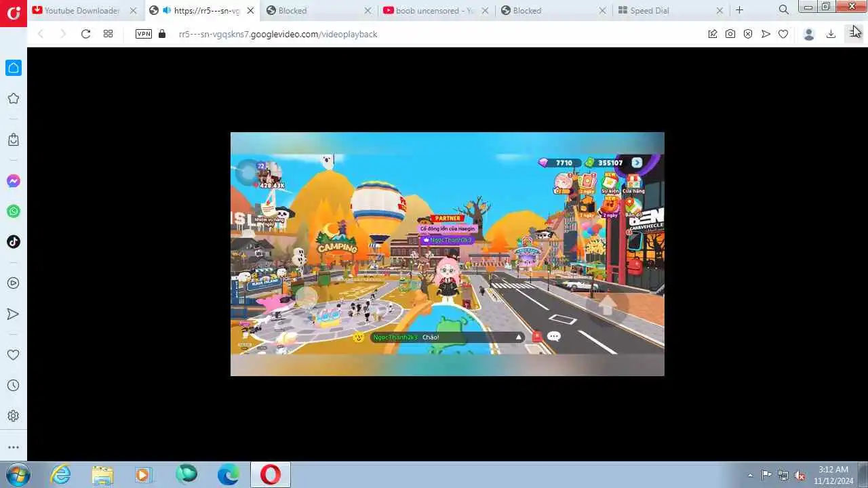This screenshot has height=488, width=868.
Task: Open the share page icon in address bar
Action: [x=713, y=34]
